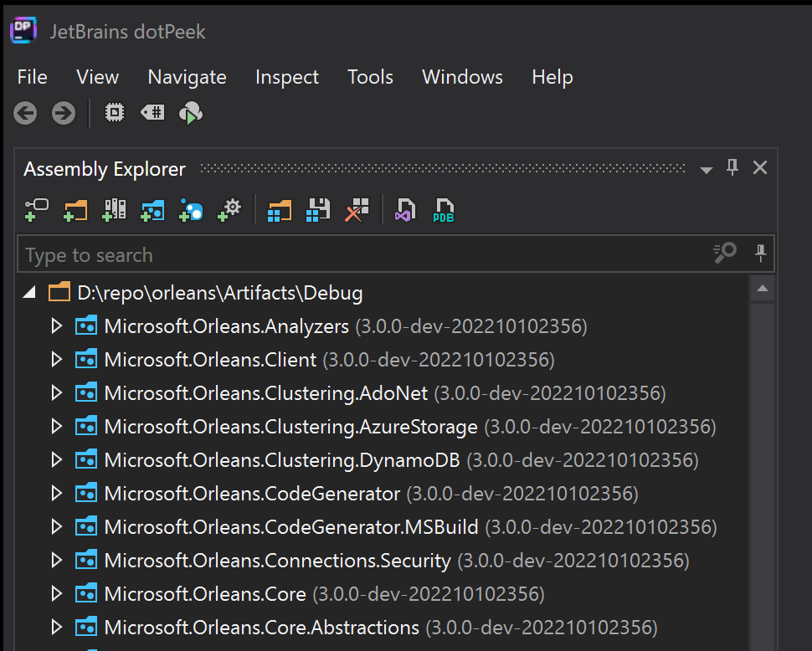This screenshot has height=651, width=812.
Task: Click the Microsoft.Orleans.Analyzers package icon
Action: [86, 325]
